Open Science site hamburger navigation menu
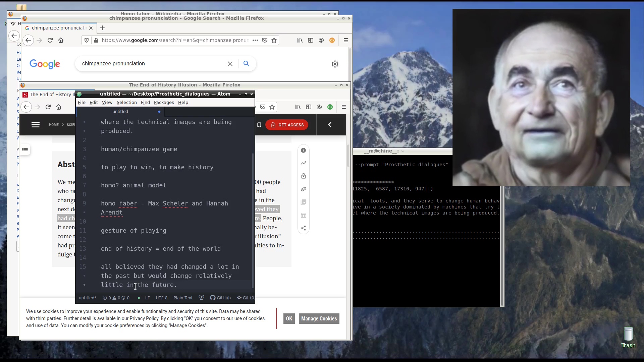The height and width of the screenshot is (362, 644). pyautogui.click(x=36, y=125)
